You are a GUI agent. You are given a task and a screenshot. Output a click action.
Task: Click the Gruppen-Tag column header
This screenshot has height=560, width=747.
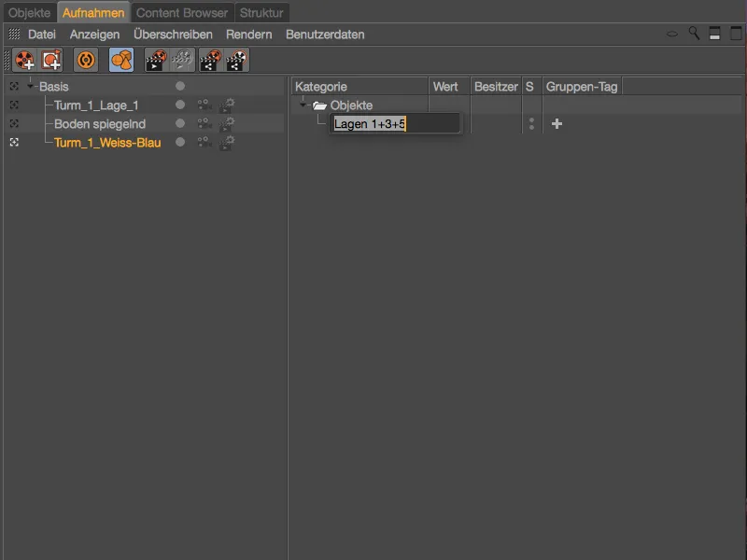(582, 86)
